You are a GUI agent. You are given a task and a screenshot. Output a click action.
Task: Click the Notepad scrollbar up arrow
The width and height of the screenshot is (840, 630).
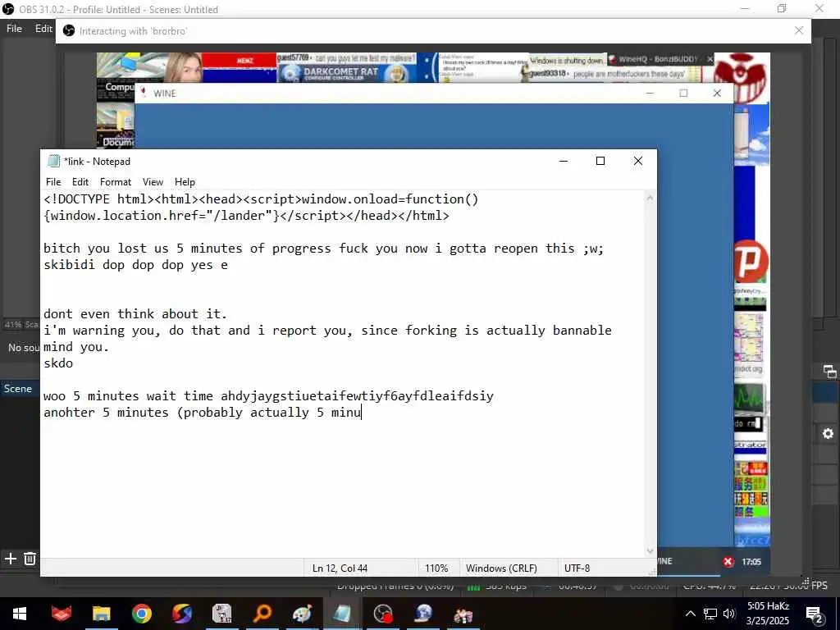(x=650, y=199)
